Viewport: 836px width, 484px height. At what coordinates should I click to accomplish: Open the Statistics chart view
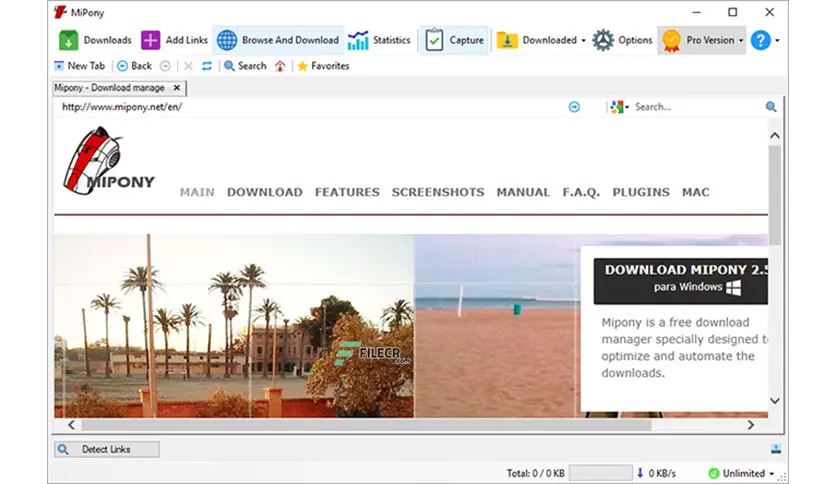click(380, 40)
